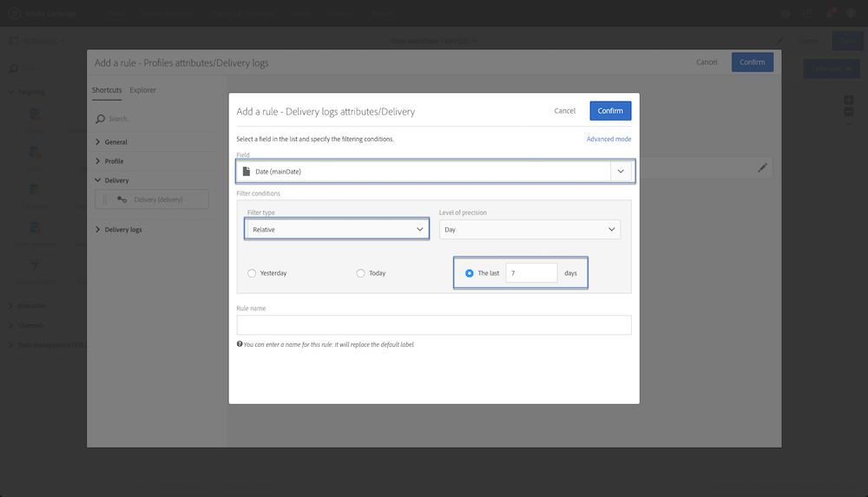Switch to the Explorer tab
The height and width of the screenshot is (497, 868).
(x=143, y=90)
